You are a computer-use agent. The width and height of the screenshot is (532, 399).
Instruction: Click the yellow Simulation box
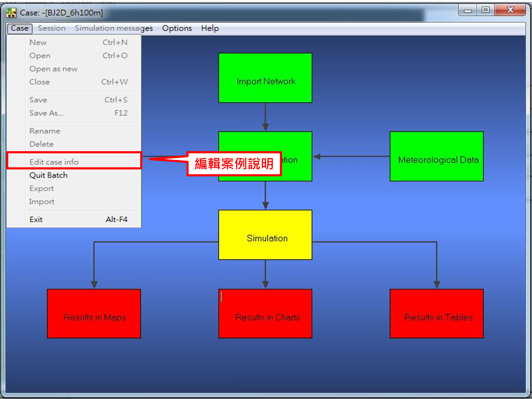click(x=265, y=235)
